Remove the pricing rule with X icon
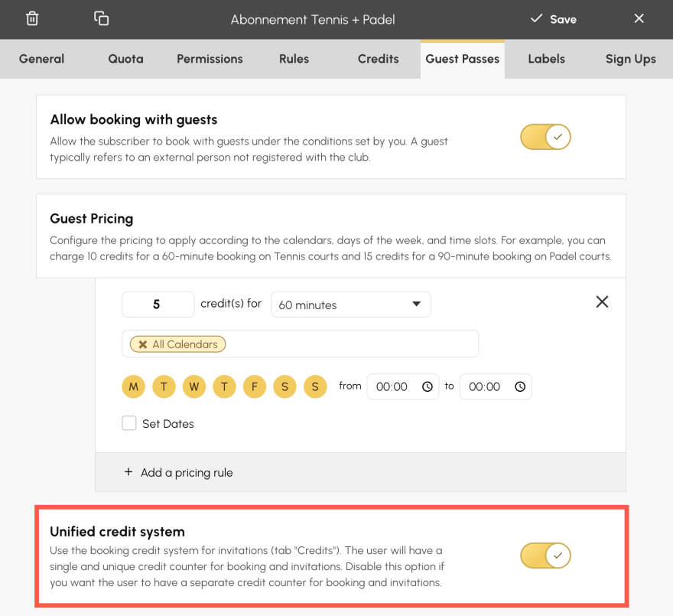Screen dimensions: 673x616 pos(602,302)
